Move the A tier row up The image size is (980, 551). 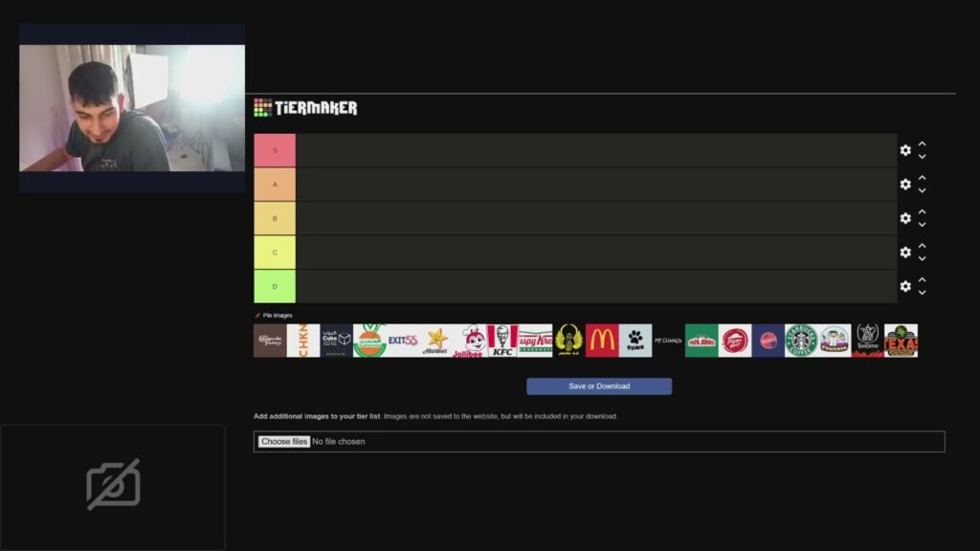click(922, 178)
